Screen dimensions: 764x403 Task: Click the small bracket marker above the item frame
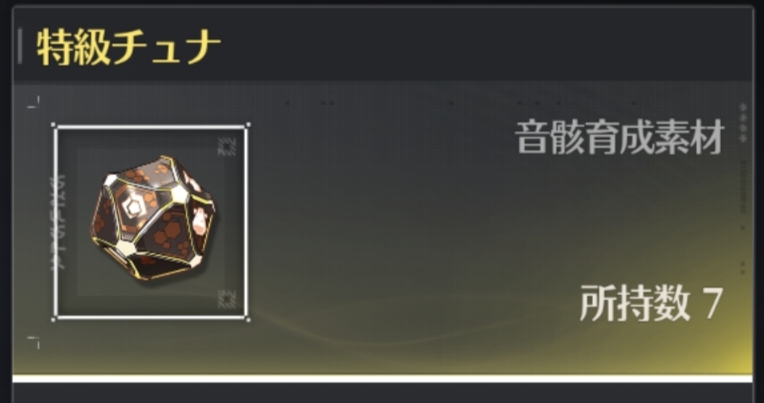coord(34,101)
